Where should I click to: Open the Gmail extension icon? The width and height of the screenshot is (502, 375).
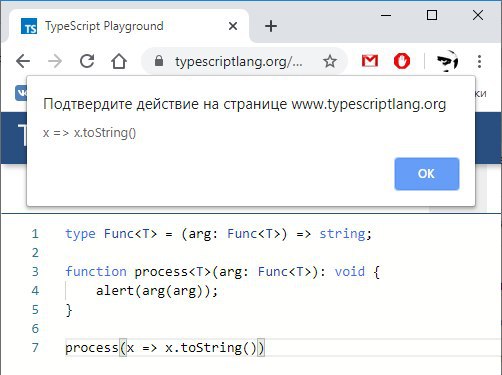pyautogui.click(x=370, y=61)
